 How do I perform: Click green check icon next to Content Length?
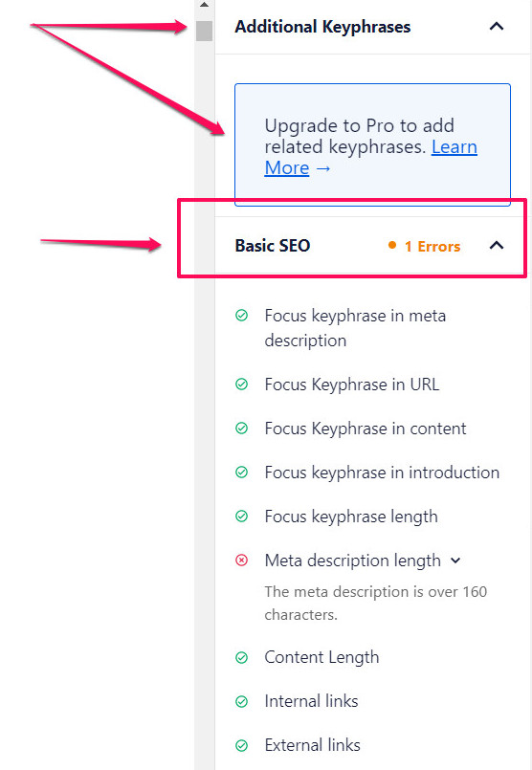[x=241, y=657]
